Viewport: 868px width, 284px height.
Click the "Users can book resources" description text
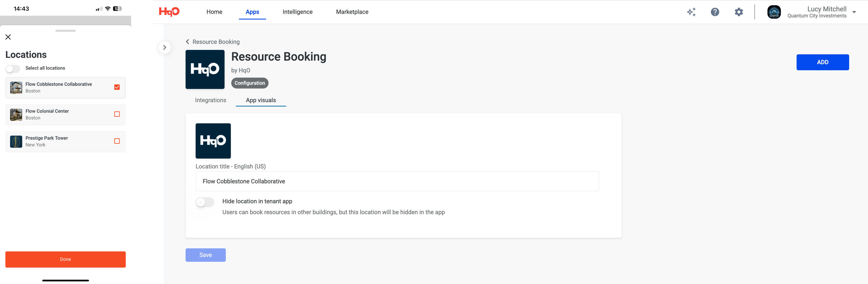coord(334,212)
